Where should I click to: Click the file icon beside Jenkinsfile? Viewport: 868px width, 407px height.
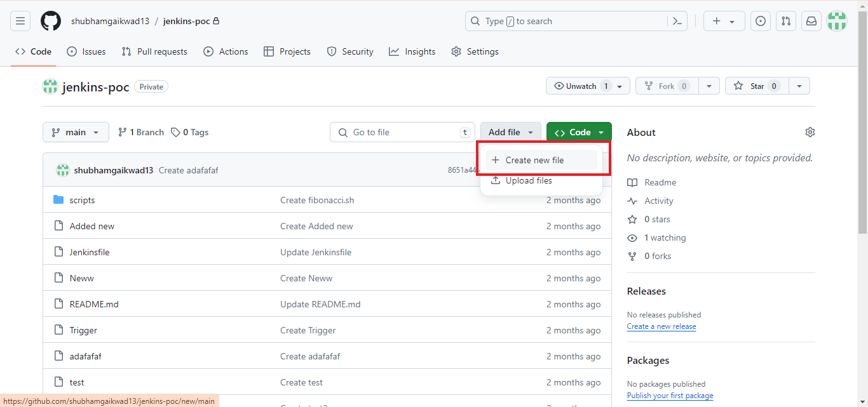[x=58, y=252]
